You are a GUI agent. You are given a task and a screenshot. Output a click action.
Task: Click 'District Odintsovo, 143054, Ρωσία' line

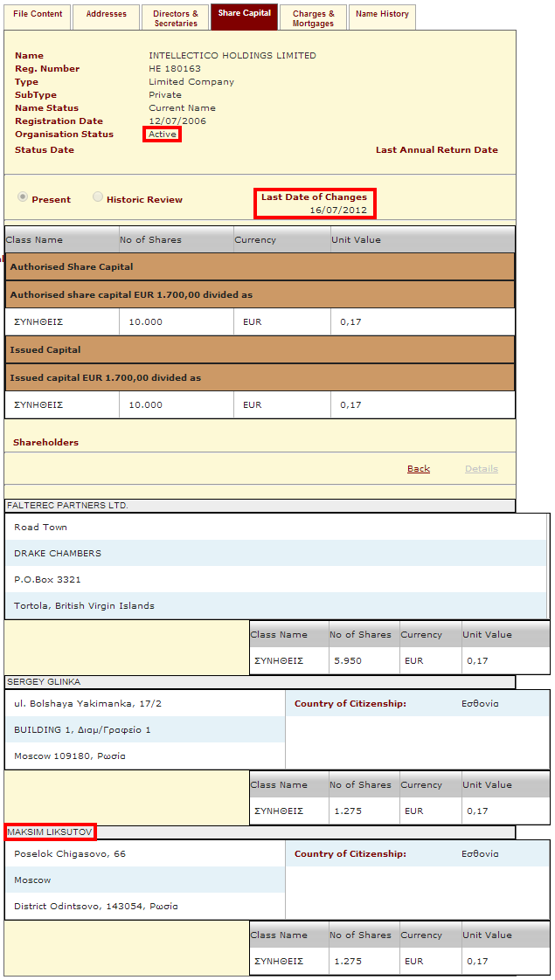[x=96, y=907]
